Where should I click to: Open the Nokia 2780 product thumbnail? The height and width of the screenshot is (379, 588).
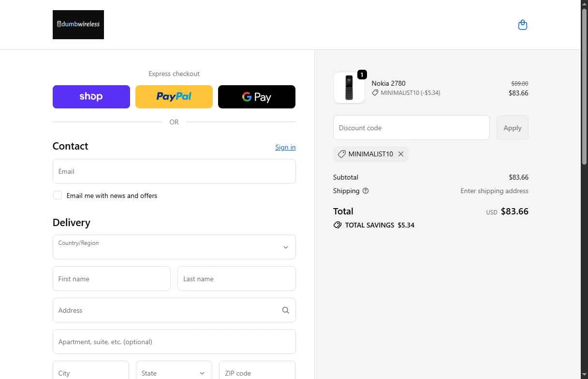pos(349,88)
